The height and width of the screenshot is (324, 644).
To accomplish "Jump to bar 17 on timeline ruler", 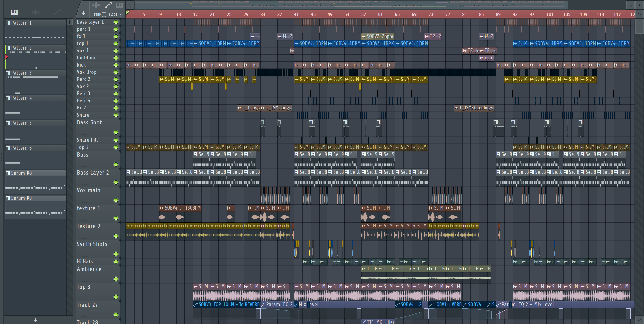I will click(195, 15).
